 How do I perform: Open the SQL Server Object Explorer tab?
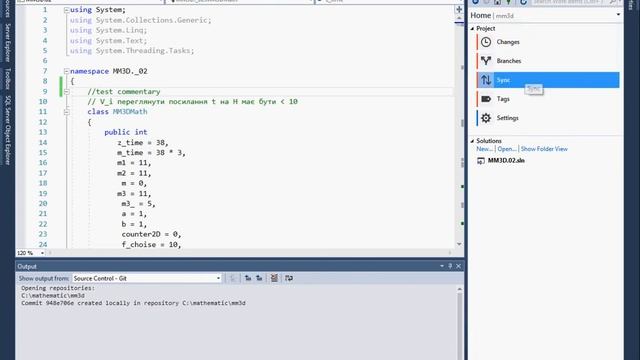pos(7,130)
